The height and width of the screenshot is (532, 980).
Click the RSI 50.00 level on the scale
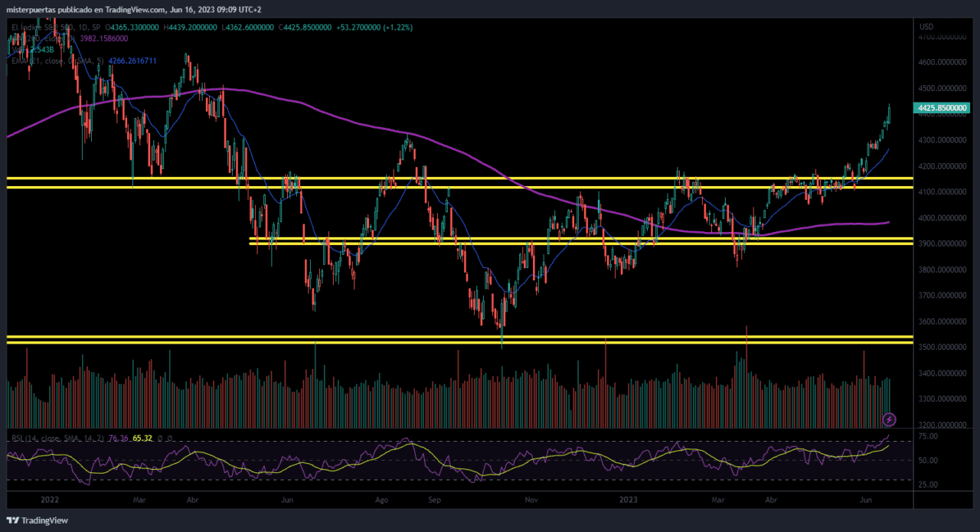pos(929,460)
